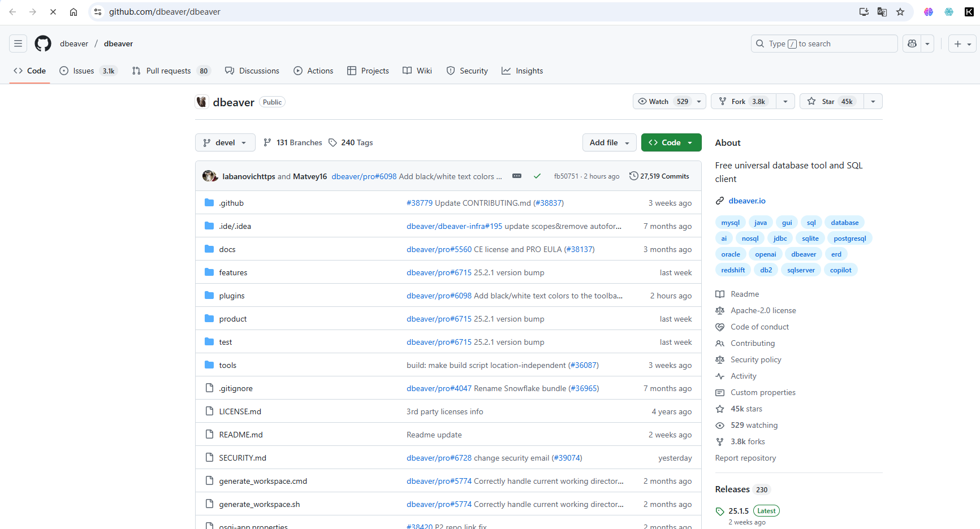Click commit author avatar for labanovichttps
The height and width of the screenshot is (529, 980).
[209, 176]
